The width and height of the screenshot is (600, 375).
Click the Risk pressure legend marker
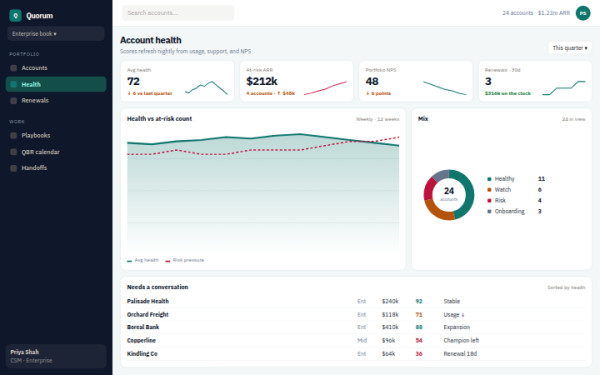pos(168,261)
